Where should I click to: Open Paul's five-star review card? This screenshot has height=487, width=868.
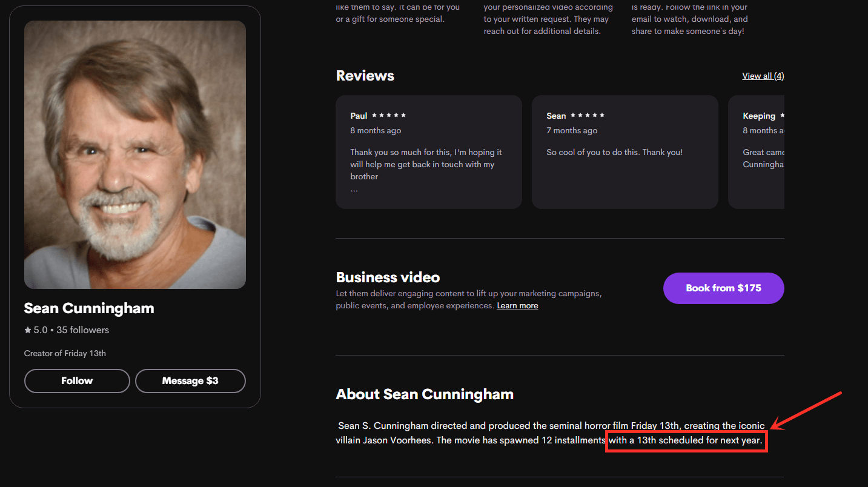(x=429, y=152)
